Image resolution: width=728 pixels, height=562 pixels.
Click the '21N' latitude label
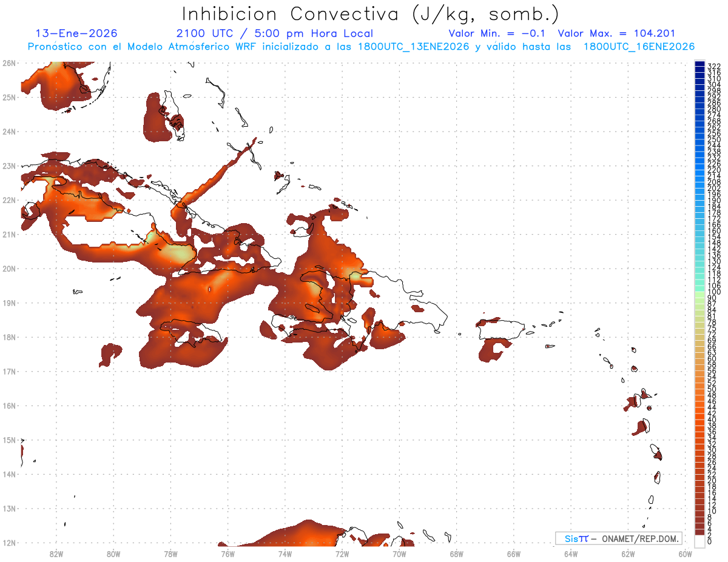[9, 234]
